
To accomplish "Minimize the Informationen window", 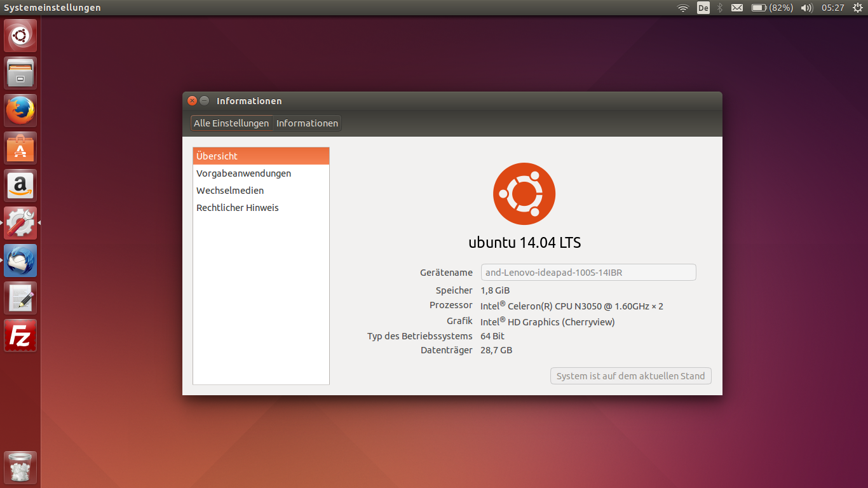I will pyautogui.click(x=204, y=100).
